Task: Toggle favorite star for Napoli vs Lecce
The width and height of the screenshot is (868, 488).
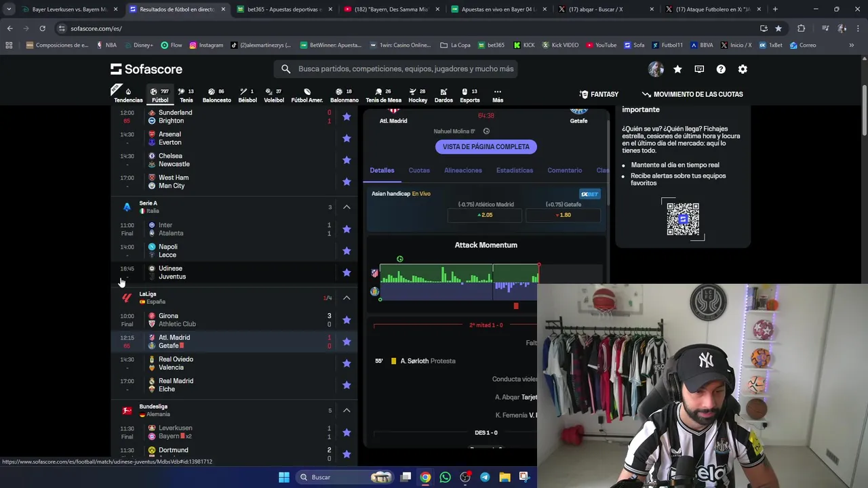Action: pos(347,251)
